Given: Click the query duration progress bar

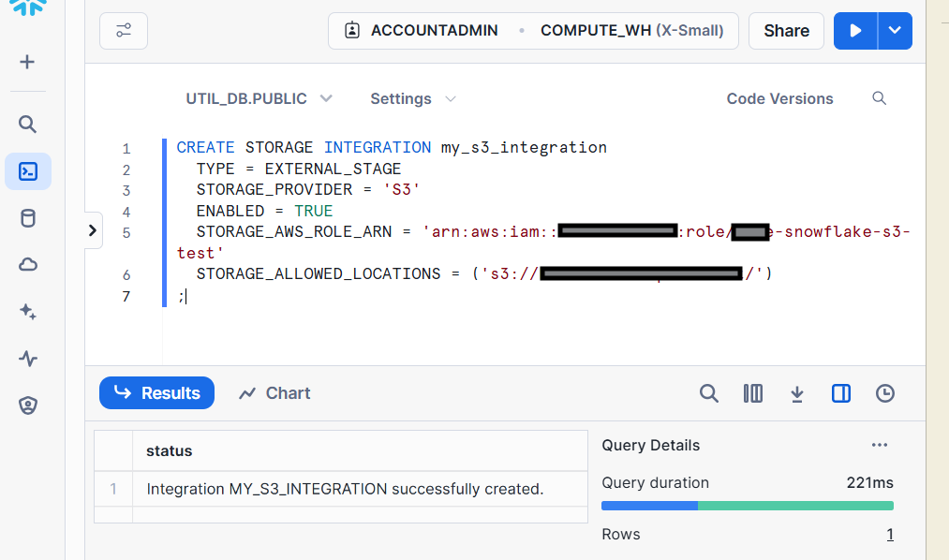Looking at the screenshot, I should (x=748, y=506).
